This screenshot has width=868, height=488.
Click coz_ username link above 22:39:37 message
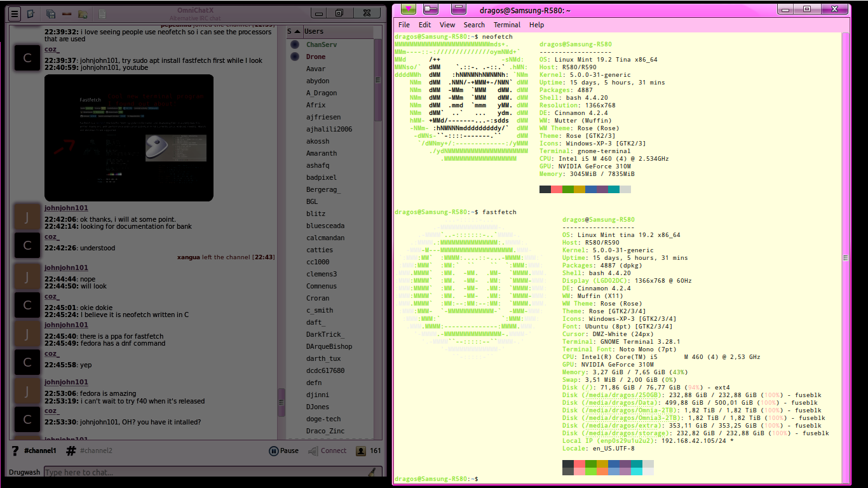(x=52, y=49)
